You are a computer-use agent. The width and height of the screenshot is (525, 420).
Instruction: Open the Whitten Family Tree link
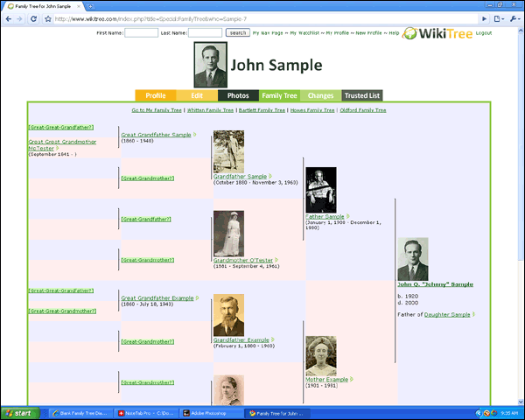210,110
